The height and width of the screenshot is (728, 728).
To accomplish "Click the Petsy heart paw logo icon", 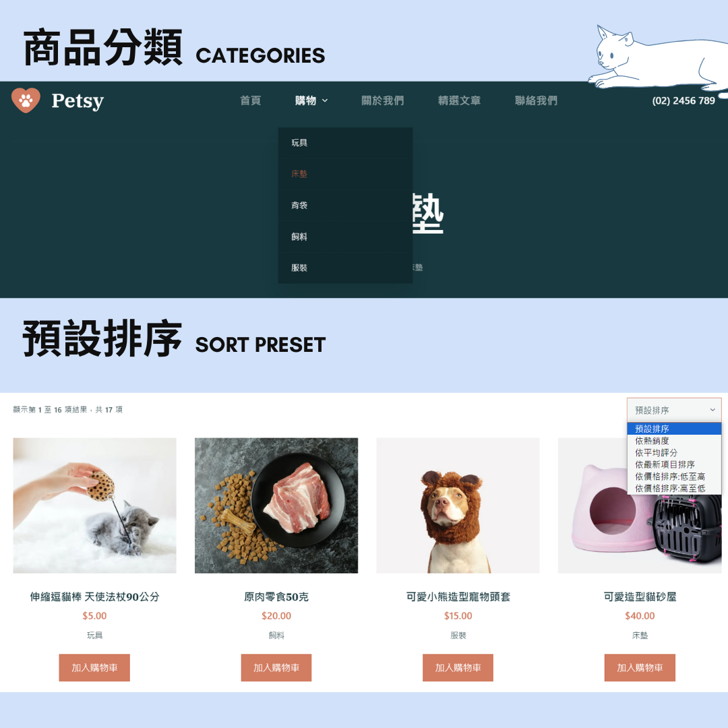I will tap(26, 100).
